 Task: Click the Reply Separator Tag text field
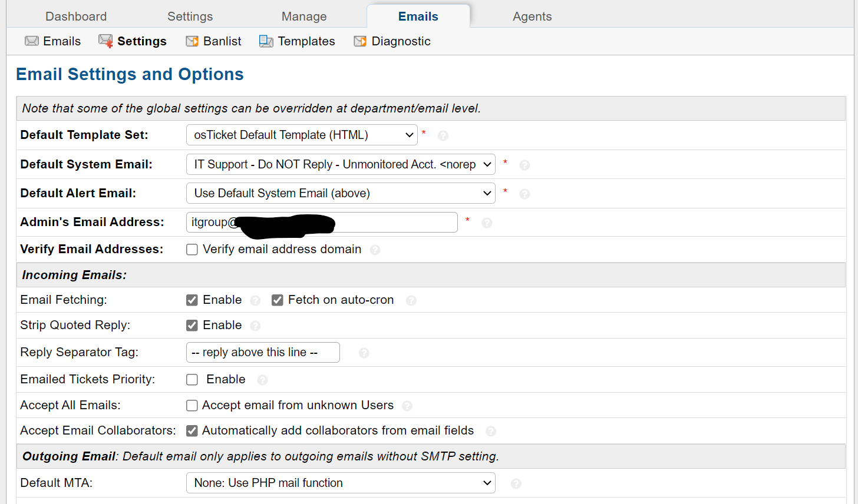263,352
